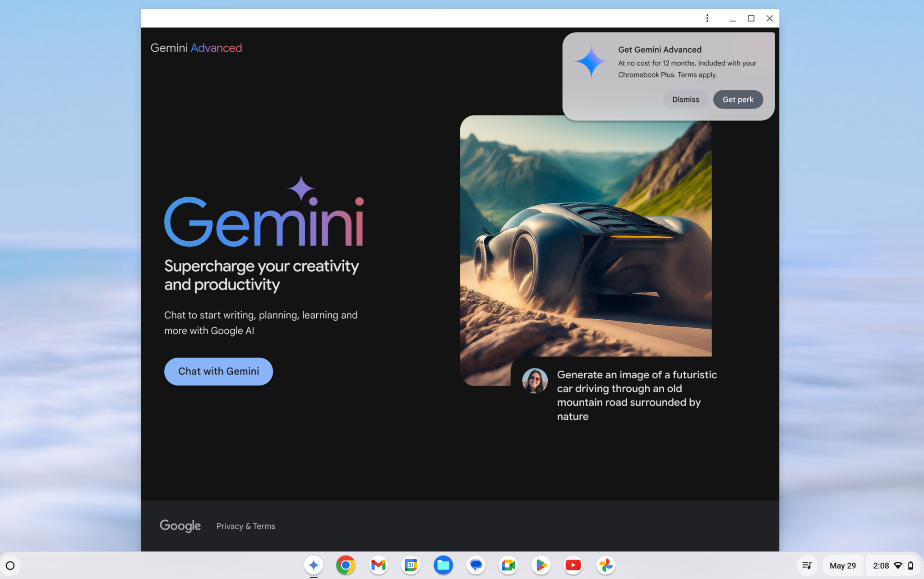
Task: Open the Privacy & Terms page
Action: point(245,526)
